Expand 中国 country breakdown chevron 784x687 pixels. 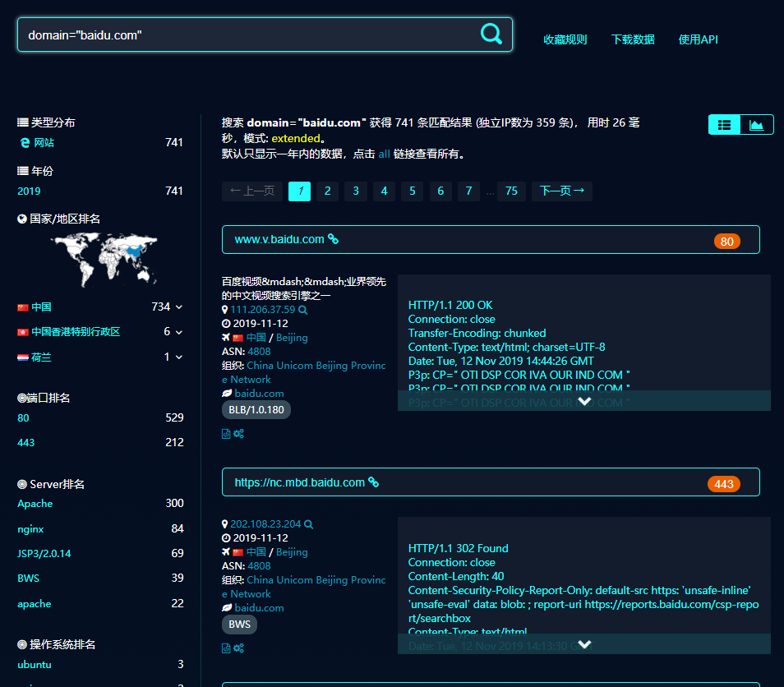[179, 307]
